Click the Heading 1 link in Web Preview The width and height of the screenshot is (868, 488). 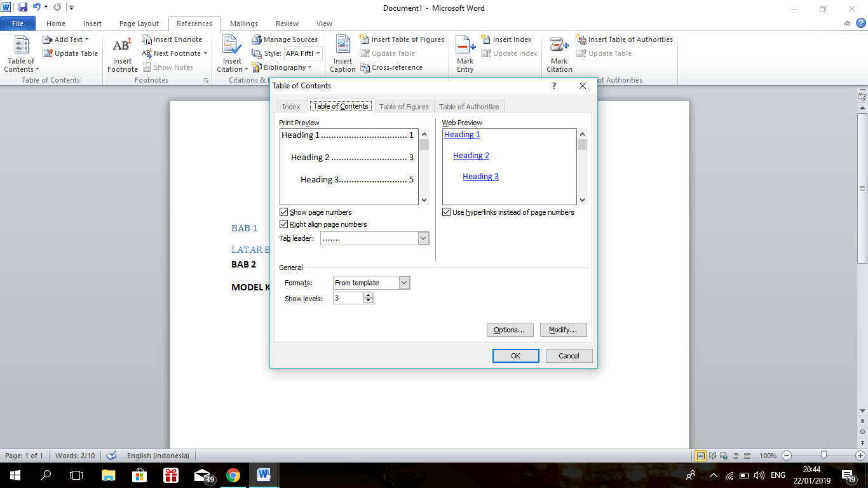(x=462, y=135)
